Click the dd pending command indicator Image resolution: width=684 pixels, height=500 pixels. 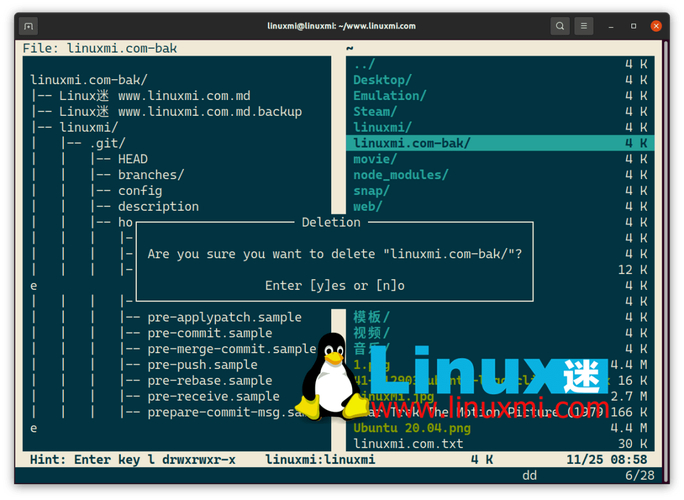530,475
